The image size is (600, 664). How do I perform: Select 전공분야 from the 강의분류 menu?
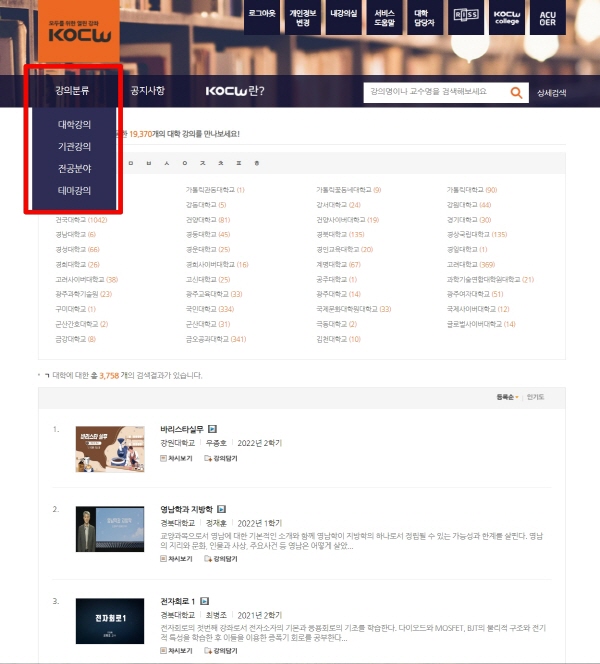coord(74,168)
